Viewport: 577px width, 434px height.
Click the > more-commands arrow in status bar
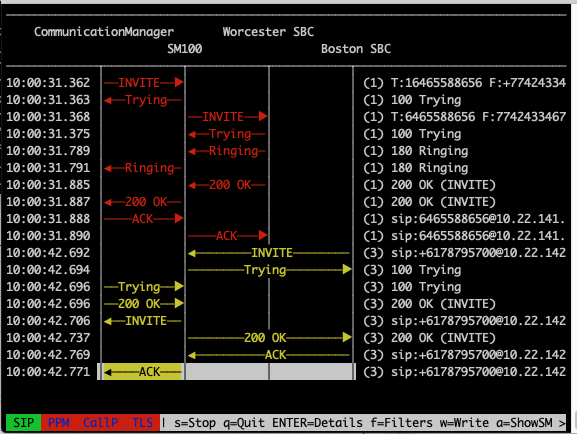pos(562,423)
